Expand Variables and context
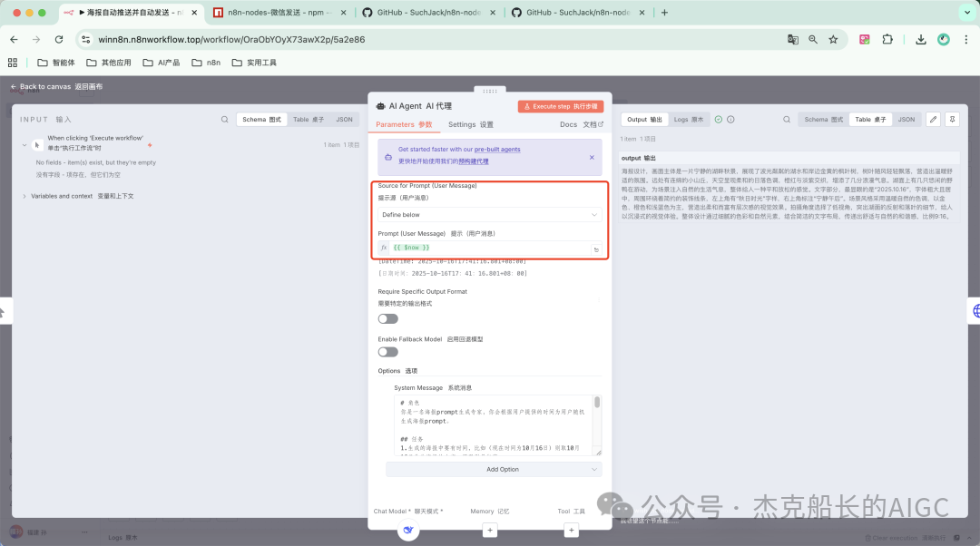Screen dimensions: 980x546 [x=24, y=196]
